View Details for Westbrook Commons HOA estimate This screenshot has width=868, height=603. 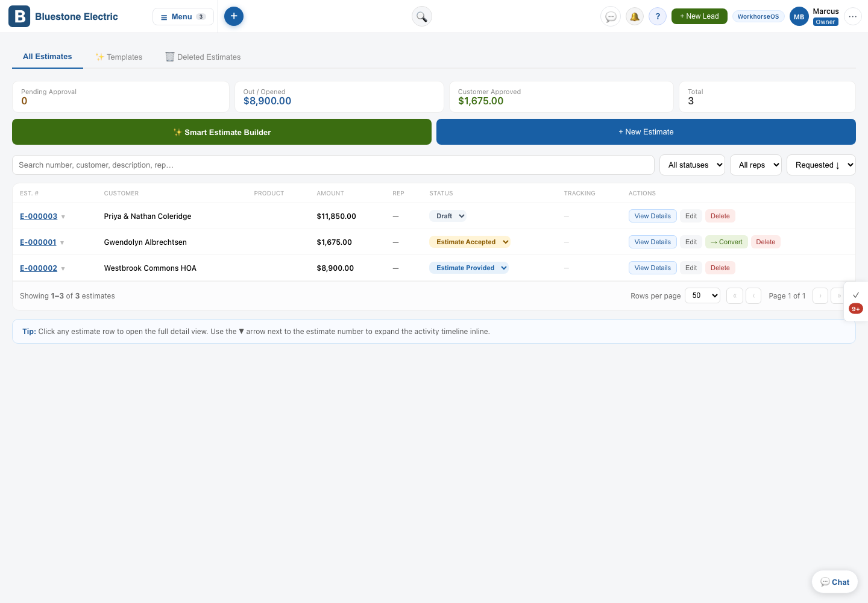point(652,268)
